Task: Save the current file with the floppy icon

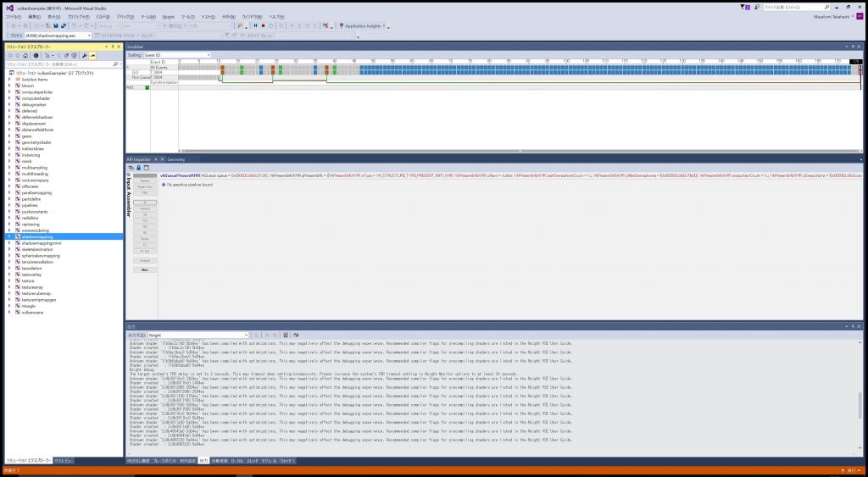Action: [56, 25]
